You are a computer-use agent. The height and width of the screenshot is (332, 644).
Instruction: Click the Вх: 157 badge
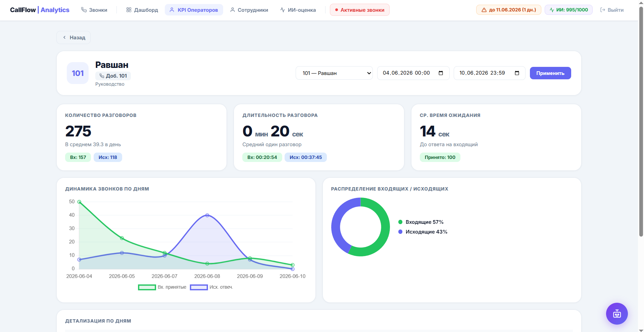click(78, 157)
